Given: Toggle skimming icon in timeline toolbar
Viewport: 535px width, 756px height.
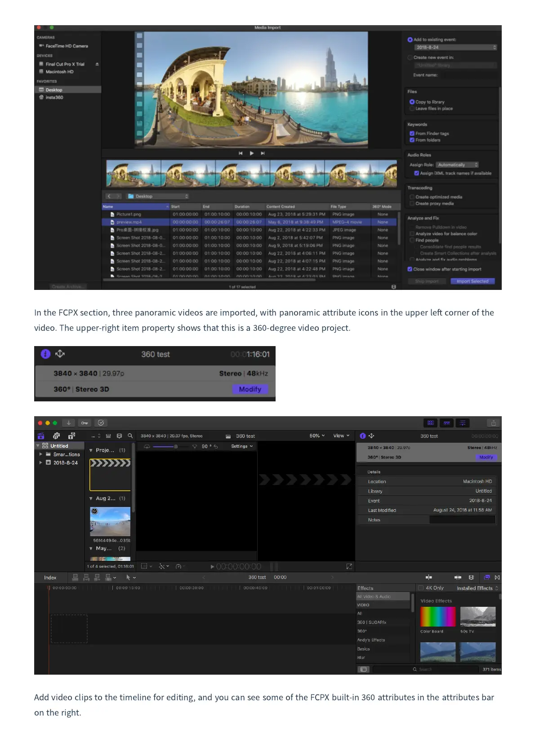Looking at the screenshot, I should (x=429, y=577).
